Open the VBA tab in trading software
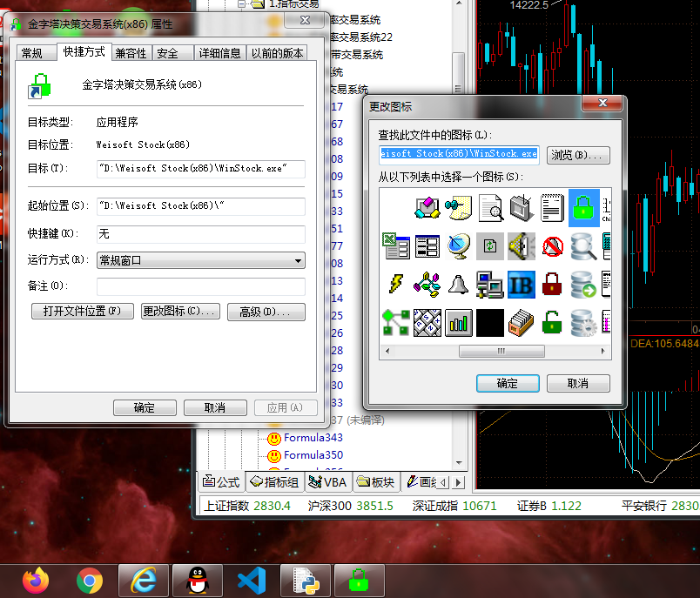700x598 pixels. click(x=328, y=482)
